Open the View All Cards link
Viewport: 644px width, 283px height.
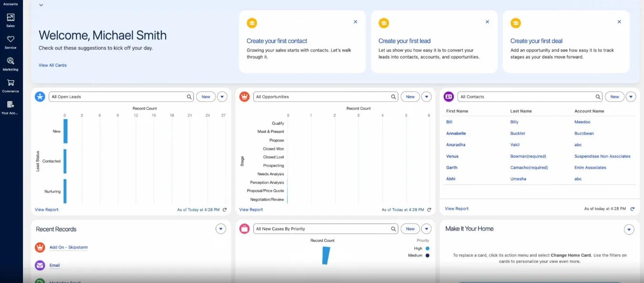(52, 65)
